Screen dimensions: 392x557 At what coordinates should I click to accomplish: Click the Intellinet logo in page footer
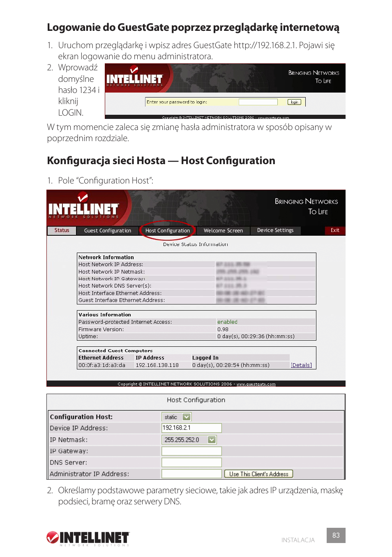coord(88,538)
